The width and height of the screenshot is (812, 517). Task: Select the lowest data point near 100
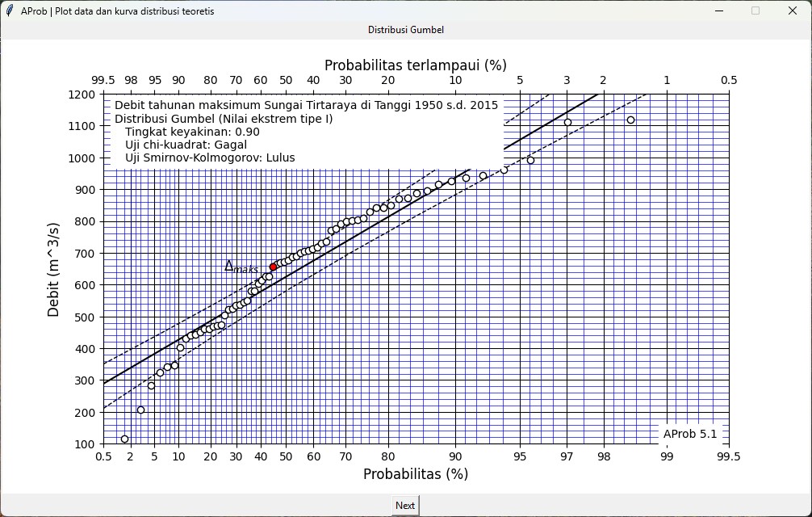click(x=124, y=439)
